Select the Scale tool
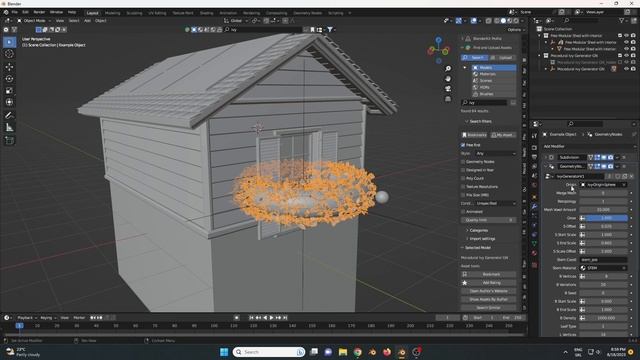This screenshot has width=640, height=360. point(9,91)
